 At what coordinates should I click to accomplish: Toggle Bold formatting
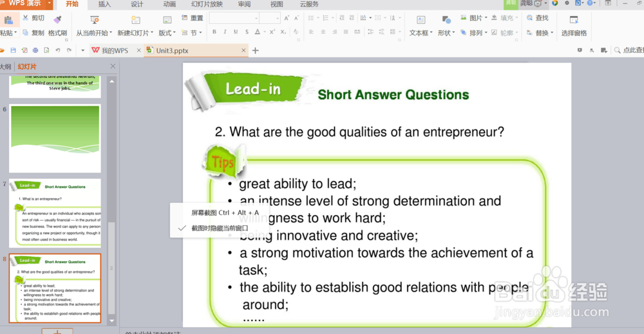point(214,32)
